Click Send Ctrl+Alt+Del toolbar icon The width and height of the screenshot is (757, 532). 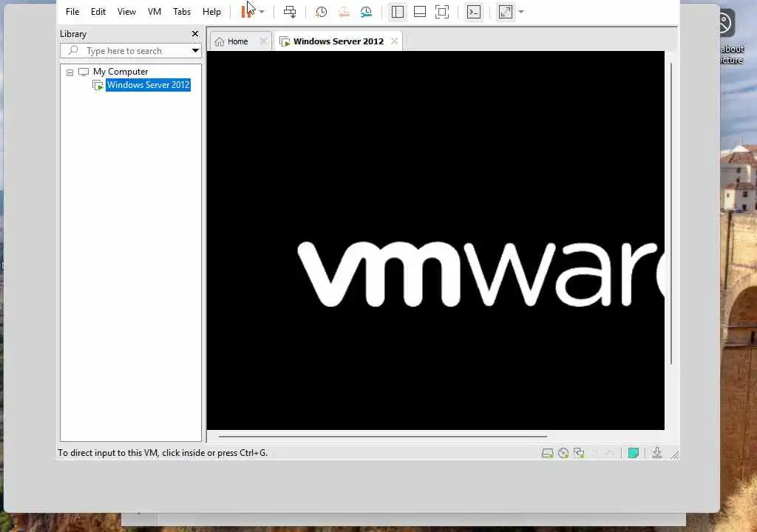290,12
